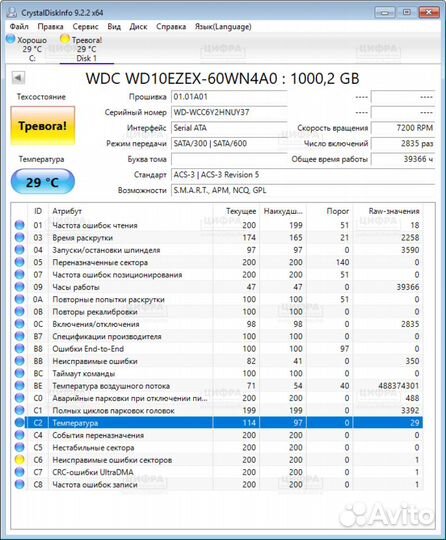Click the blue status icon for attribute C7
The height and width of the screenshot is (540, 446).
point(20,472)
